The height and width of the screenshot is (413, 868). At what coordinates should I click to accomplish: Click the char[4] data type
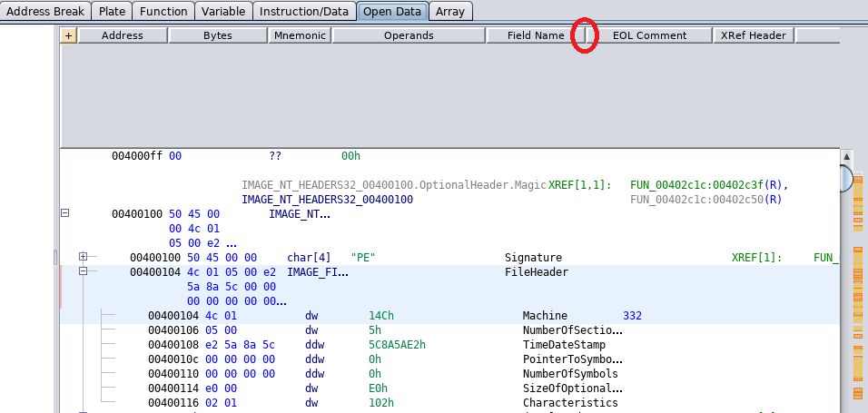[x=309, y=258]
